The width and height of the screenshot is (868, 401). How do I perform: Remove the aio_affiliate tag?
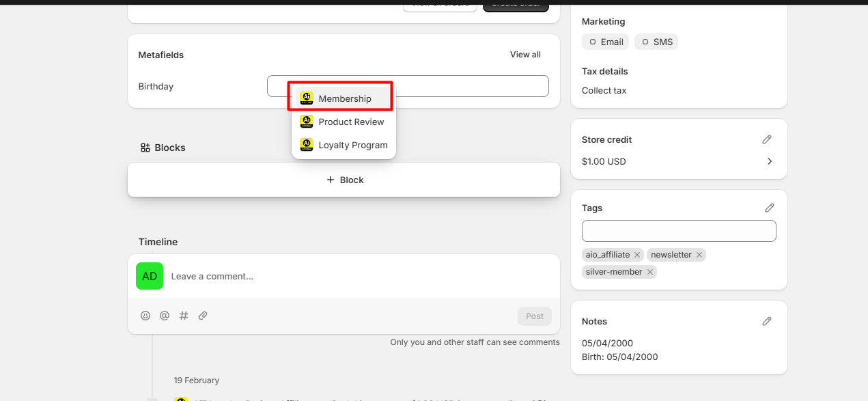pos(637,255)
